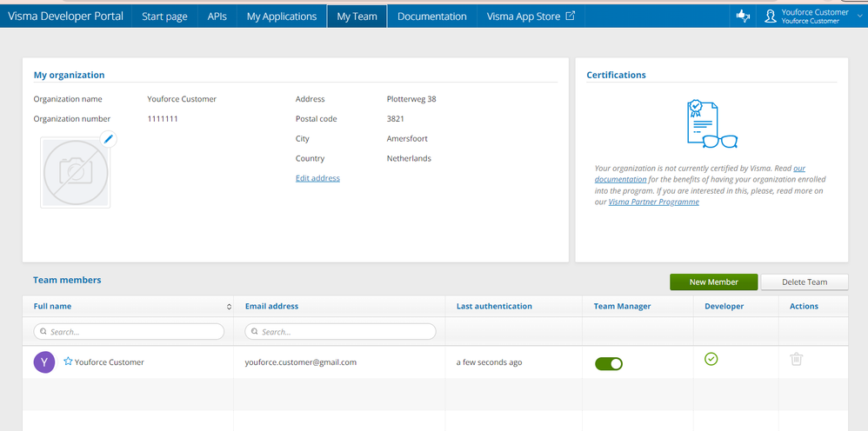
Task: Click the thumbs-up feedback icon in header
Action: pyautogui.click(x=743, y=16)
